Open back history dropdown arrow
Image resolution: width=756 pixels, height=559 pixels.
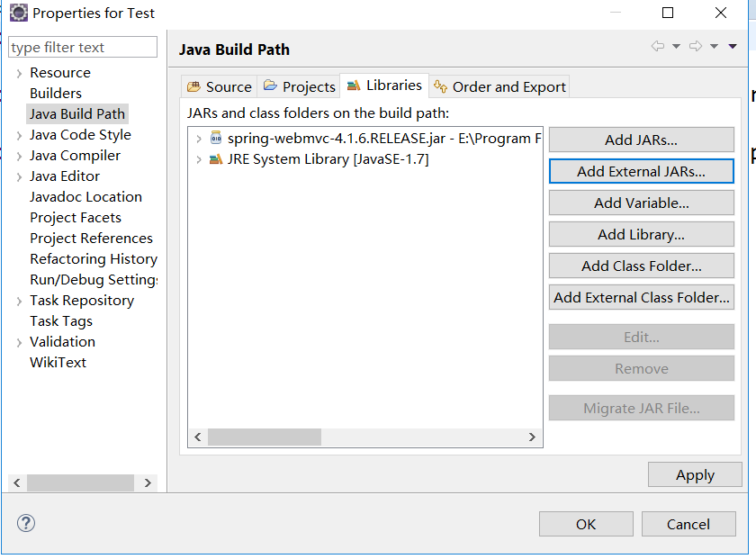pyautogui.click(x=677, y=46)
